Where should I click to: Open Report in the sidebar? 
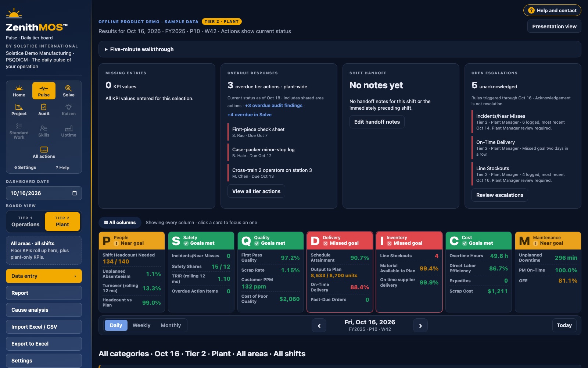click(x=44, y=293)
